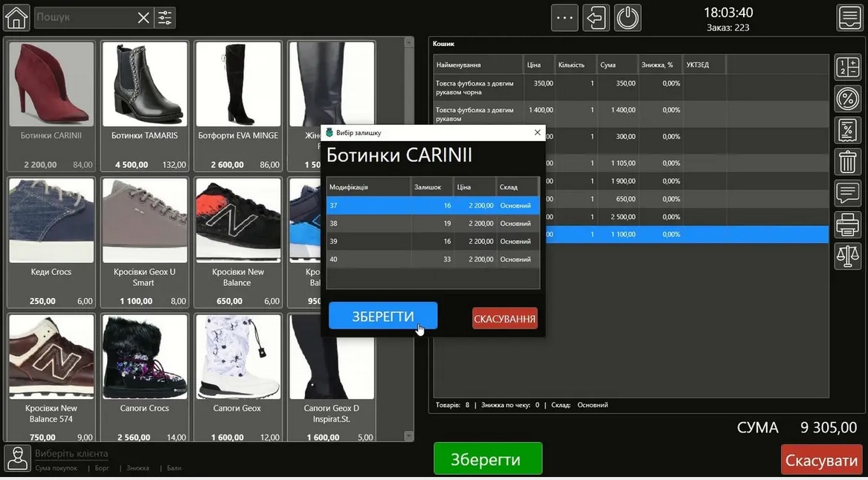Go to the home screen icon

coord(16,17)
